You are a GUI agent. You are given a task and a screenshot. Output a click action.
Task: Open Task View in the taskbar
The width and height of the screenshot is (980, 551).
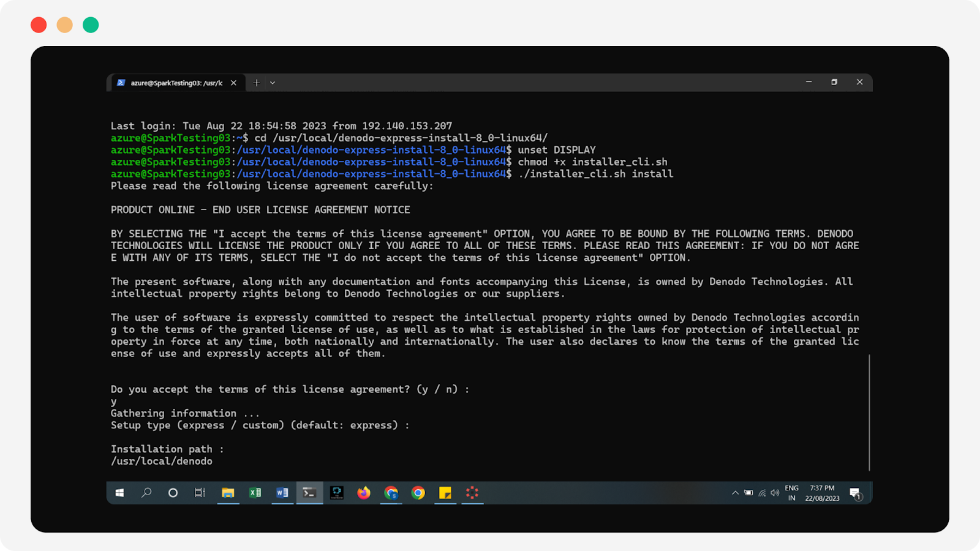click(x=200, y=493)
